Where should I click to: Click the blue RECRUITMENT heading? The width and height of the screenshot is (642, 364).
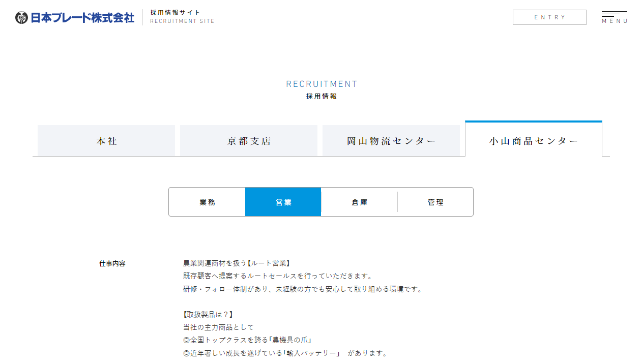tap(322, 84)
